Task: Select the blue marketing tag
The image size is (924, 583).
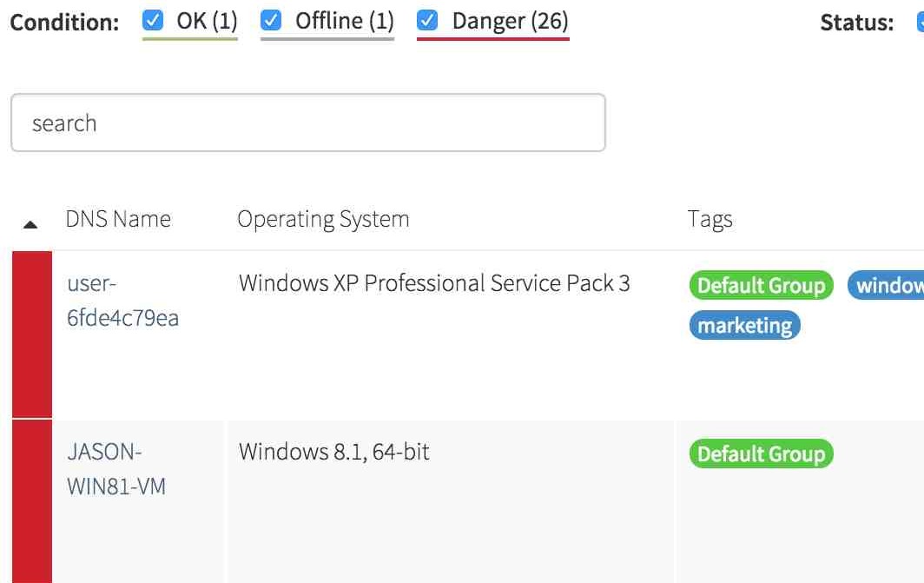Action: click(x=744, y=326)
